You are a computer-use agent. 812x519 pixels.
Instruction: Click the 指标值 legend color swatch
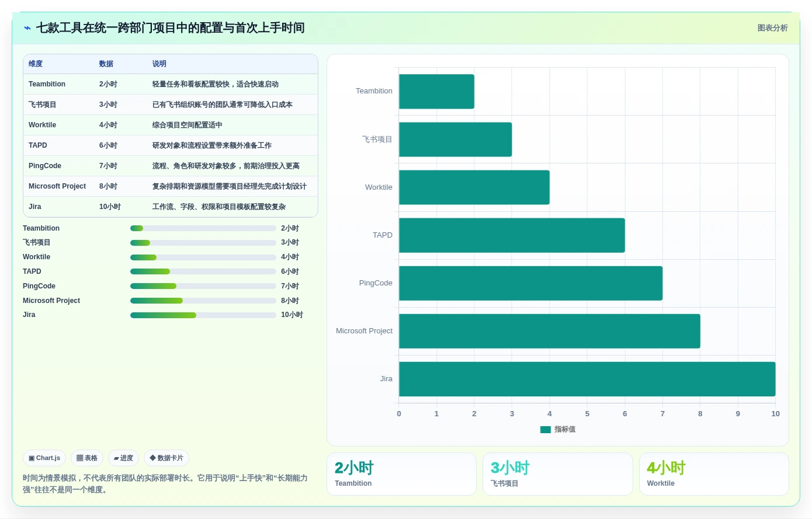546,430
